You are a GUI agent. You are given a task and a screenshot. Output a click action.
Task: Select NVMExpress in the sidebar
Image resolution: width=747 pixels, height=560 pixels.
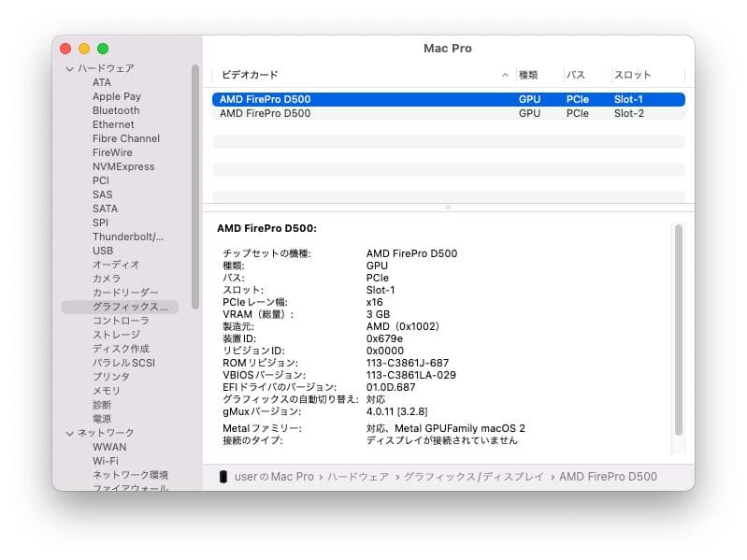[123, 166]
